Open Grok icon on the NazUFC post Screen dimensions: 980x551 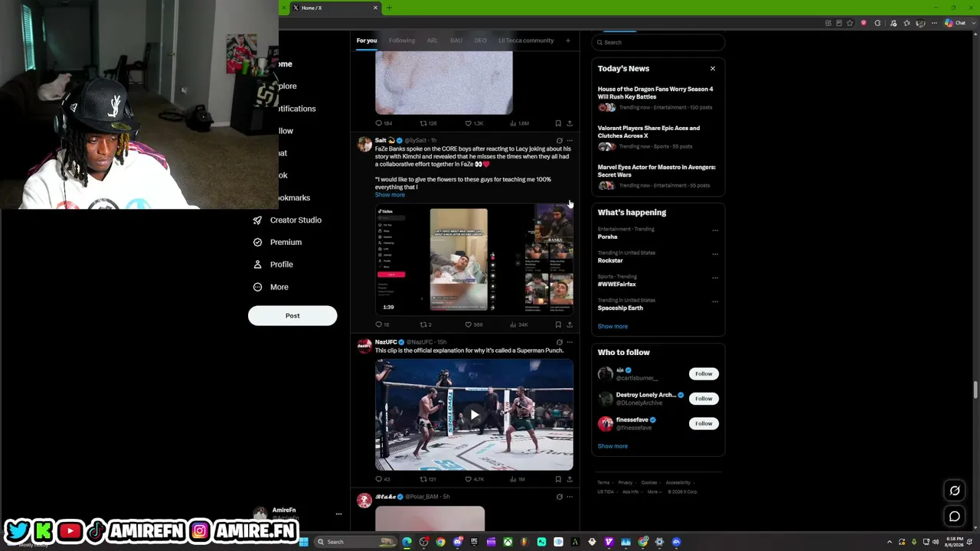[559, 342]
